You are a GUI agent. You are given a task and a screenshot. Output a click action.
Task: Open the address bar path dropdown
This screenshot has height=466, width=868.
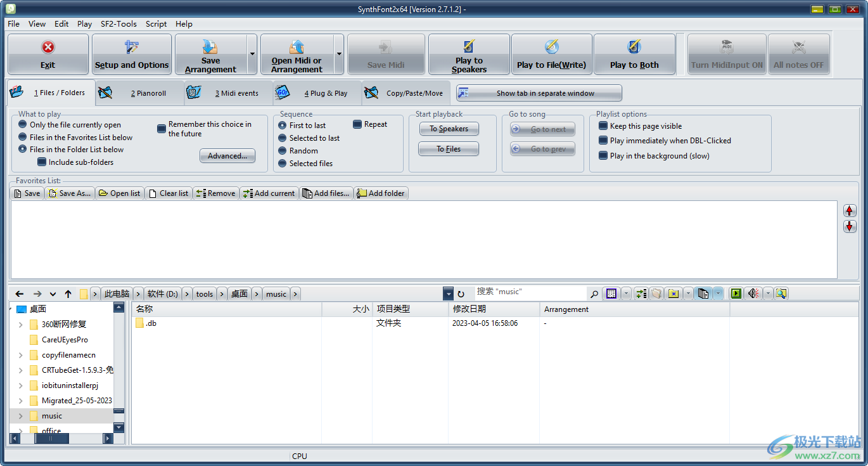pyautogui.click(x=448, y=294)
